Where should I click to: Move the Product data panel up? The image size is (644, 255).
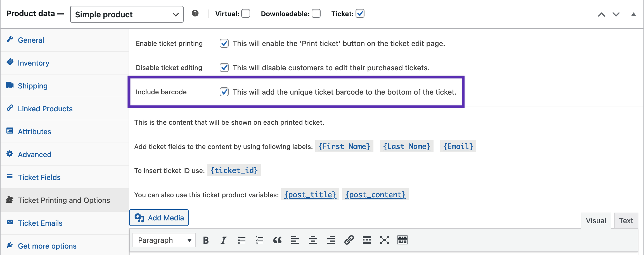tap(601, 14)
